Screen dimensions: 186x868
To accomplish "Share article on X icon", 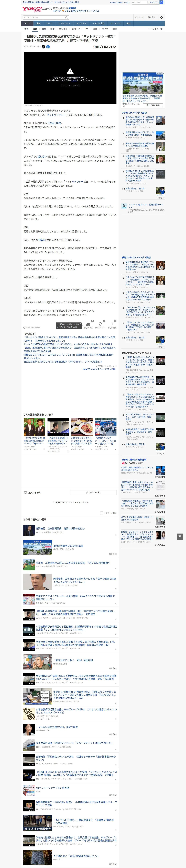I will tap(43, 47).
